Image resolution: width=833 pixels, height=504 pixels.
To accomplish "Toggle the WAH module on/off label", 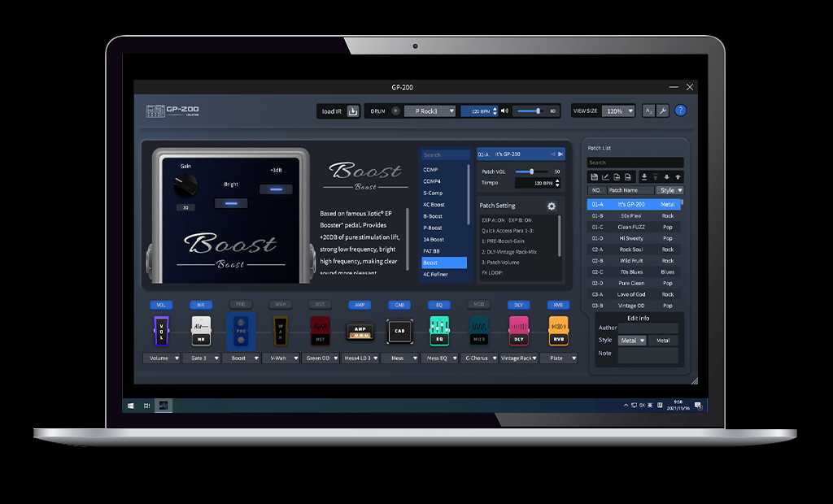I will click(280, 305).
